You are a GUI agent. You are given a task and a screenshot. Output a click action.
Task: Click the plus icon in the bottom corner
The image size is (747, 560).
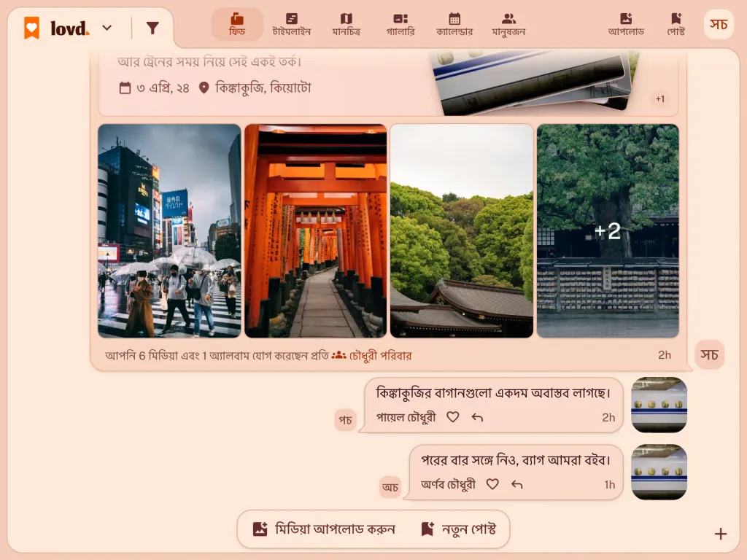pyautogui.click(x=721, y=534)
